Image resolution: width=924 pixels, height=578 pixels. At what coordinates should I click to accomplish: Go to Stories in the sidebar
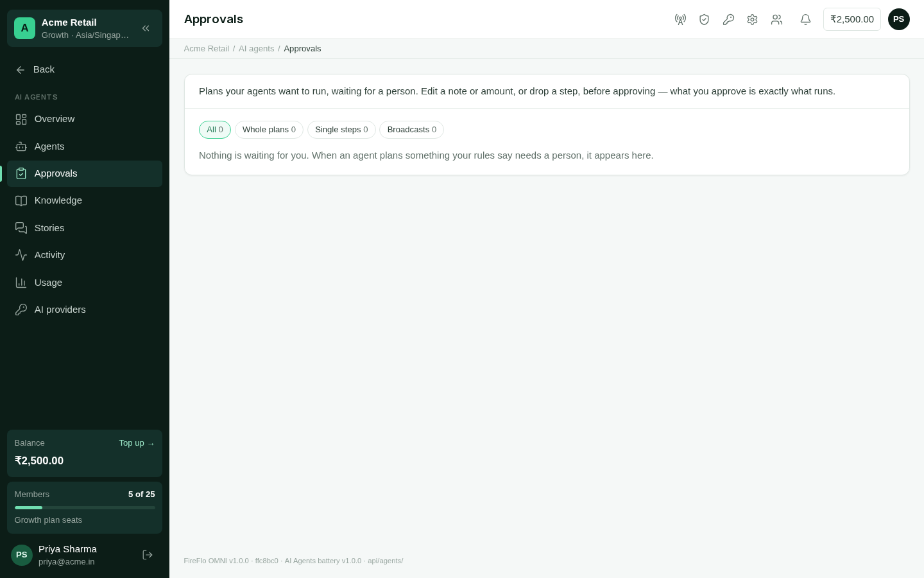(x=85, y=228)
